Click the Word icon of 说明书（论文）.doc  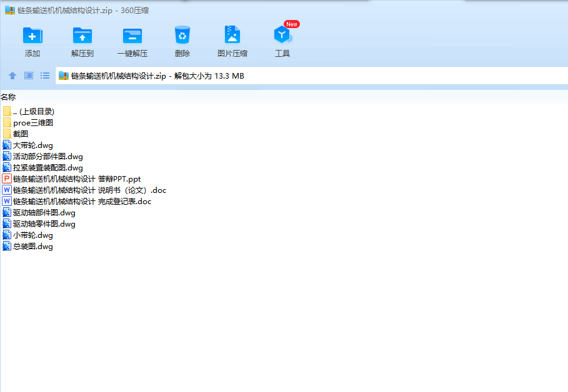click(x=6, y=190)
